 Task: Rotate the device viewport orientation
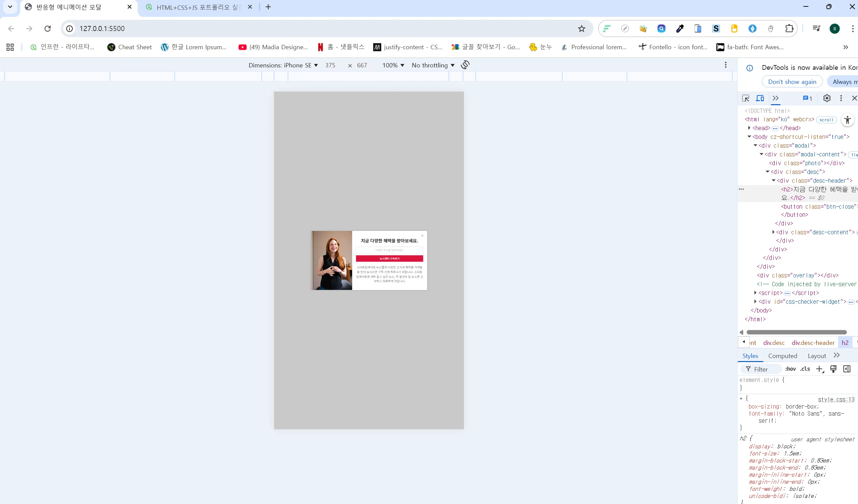coord(465,65)
